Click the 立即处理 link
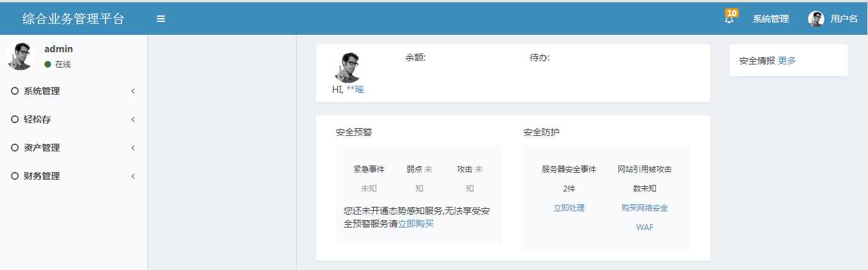The height and width of the screenshot is (270, 868). click(569, 207)
